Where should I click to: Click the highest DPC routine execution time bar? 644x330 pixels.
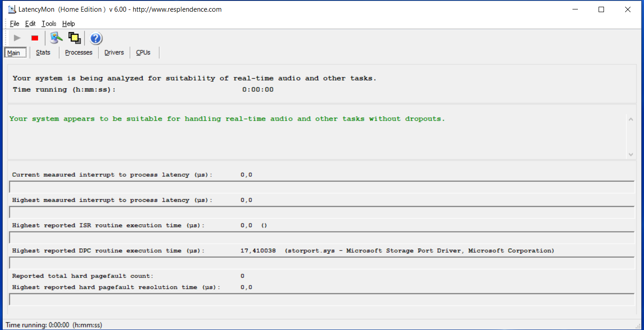click(x=322, y=263)
